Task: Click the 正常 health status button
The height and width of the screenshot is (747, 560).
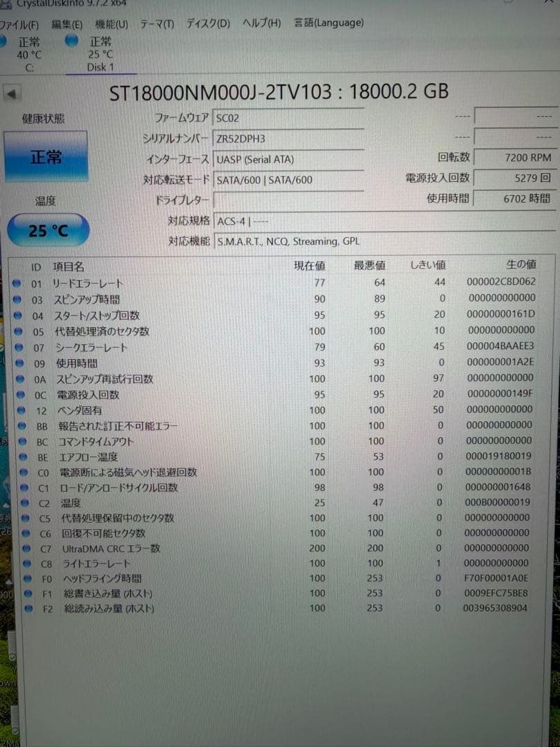Action: coord(46,156)
